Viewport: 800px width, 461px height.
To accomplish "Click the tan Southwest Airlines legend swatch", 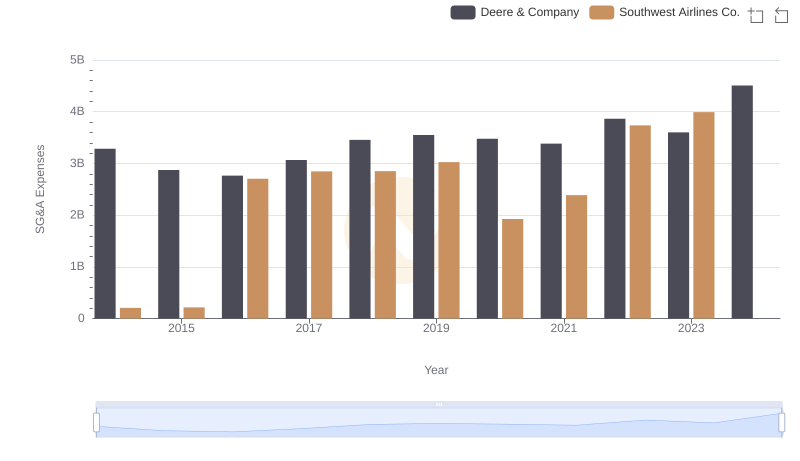I will (x=601, y=13).
